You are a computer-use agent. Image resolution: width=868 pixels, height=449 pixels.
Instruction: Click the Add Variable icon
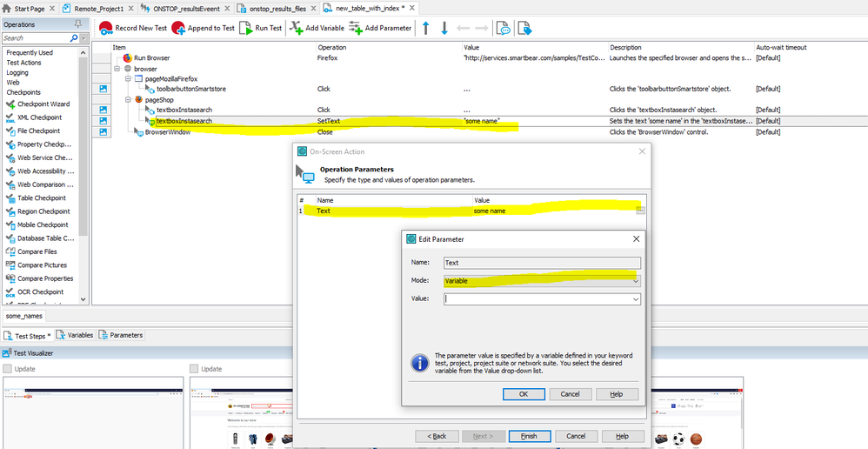297,28
